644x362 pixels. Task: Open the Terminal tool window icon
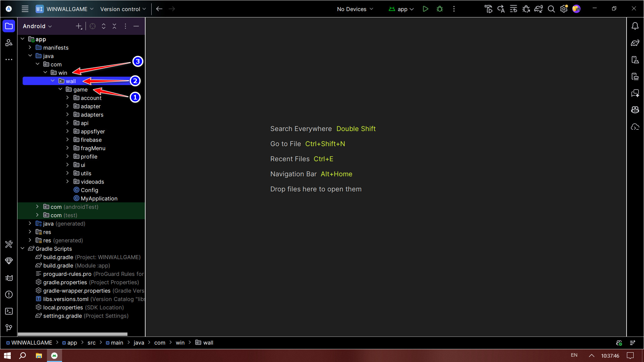click(x=9, y=311)
